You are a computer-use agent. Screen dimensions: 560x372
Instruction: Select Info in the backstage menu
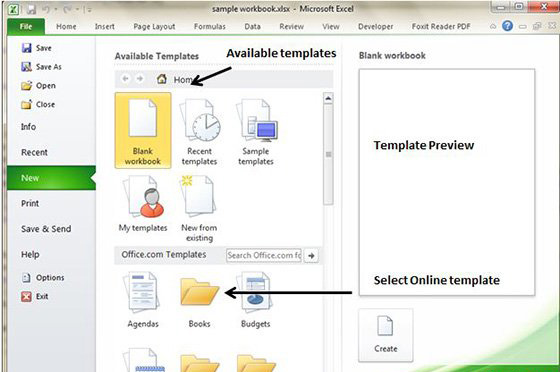click(x=28, y=127)
